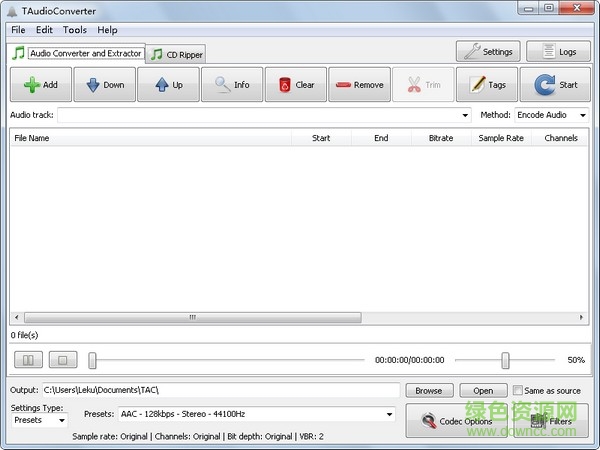600x450 pixels.
Task: Click the '00:00:00/00:00:00' time display
Action: pos(409,360)
